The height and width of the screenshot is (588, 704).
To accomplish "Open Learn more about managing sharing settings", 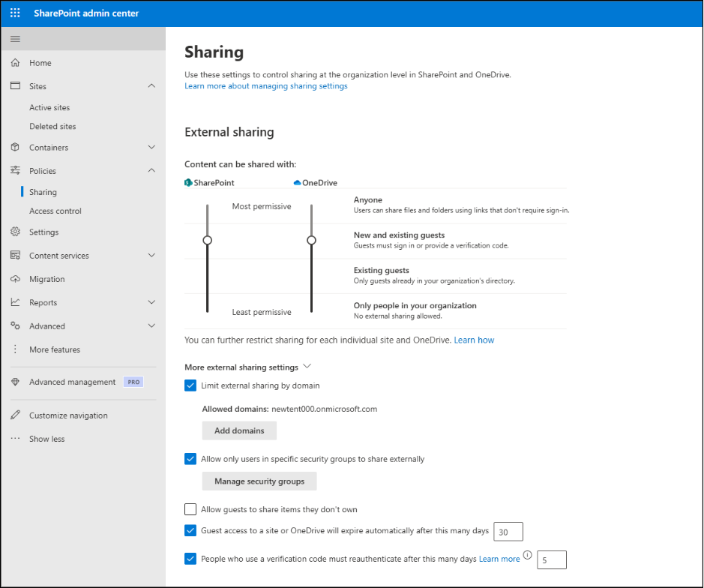I will click(x=266, y=85).
